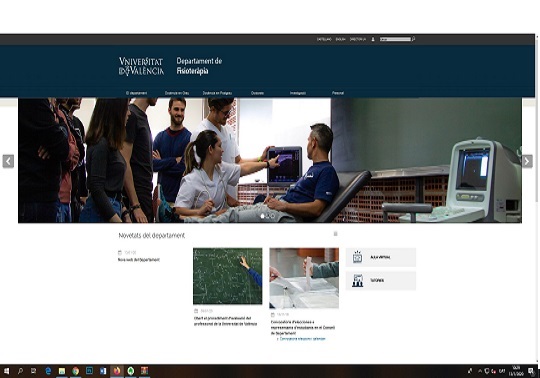Switch site language to Castellano
540x378 pixels.
click(x=324, y=39)
